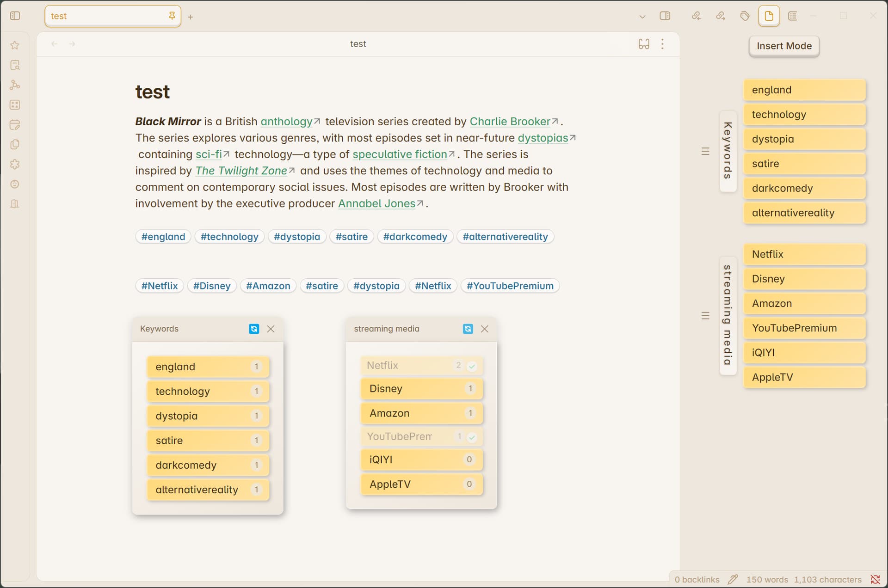This screenshot has width=888, height=588.
Task: Expand the Keywords side panel handle
Action: point(705,151)
